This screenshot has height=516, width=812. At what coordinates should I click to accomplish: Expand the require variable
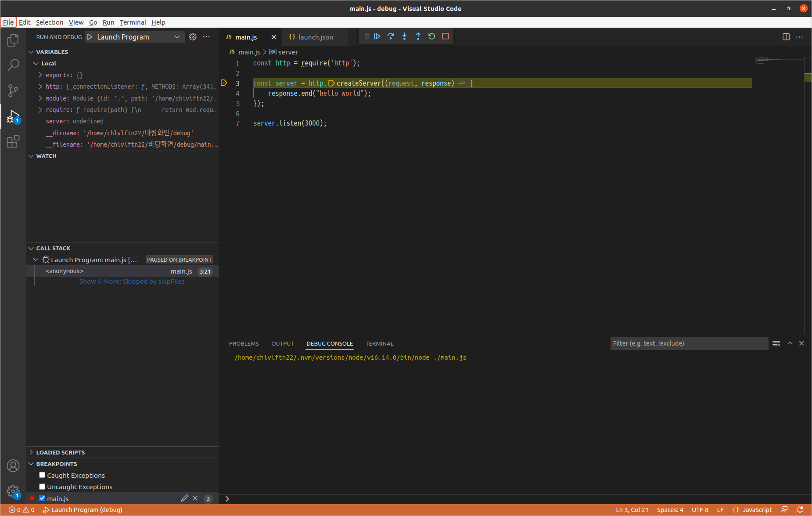tap(40, 110)
